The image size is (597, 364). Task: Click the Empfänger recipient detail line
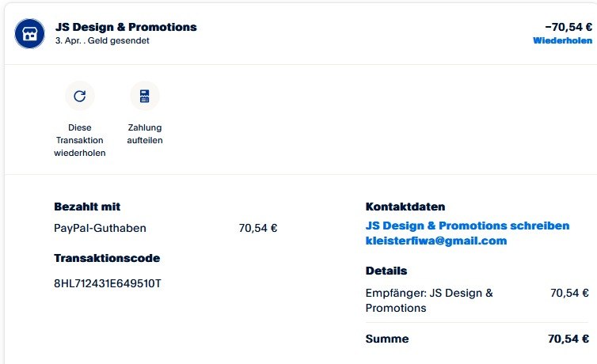[429, 300]
